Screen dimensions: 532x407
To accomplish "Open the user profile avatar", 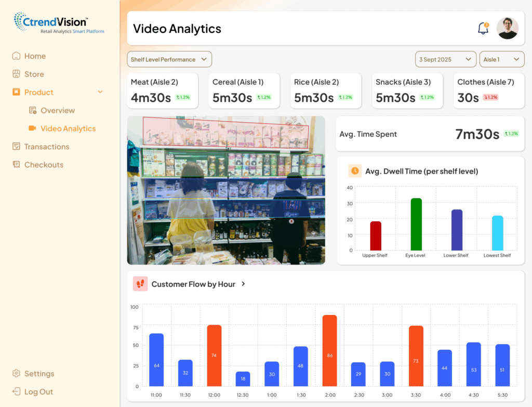I will [507, 29].
